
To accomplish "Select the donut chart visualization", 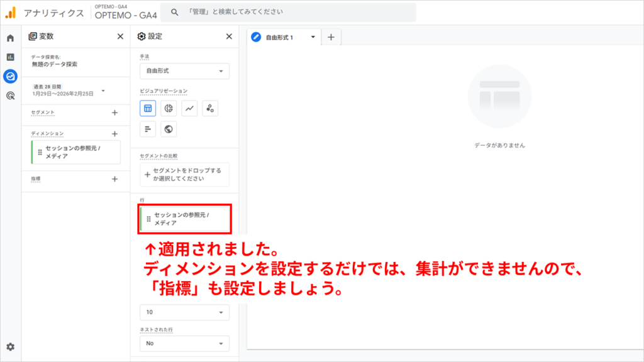I will coord(169,108).
